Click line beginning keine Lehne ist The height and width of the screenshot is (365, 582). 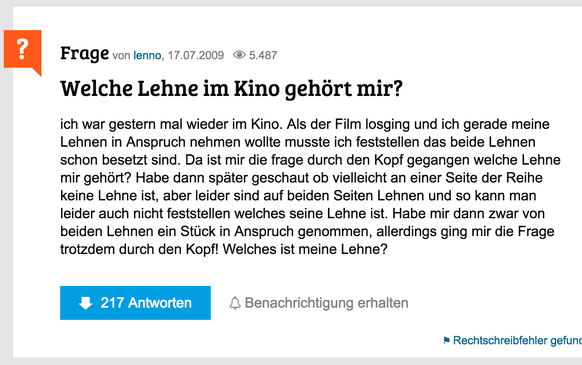298,195
